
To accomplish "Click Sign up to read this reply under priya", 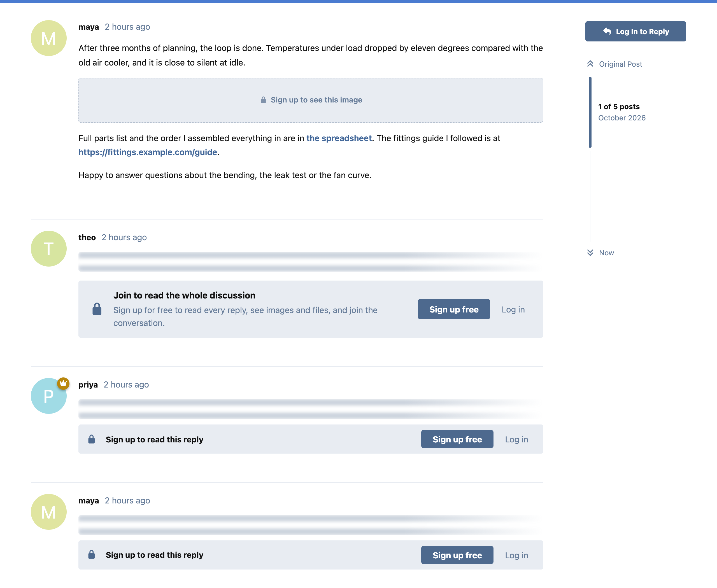I will click(x=155, y=440).
